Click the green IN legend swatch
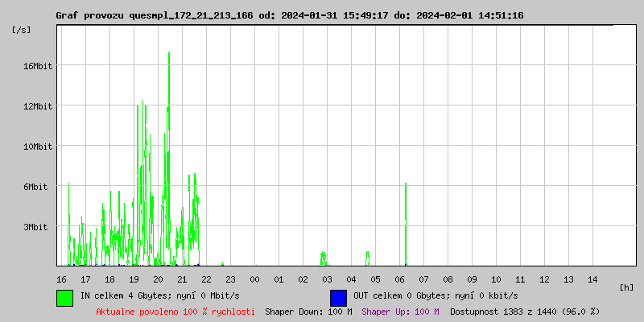 [64, 297]
